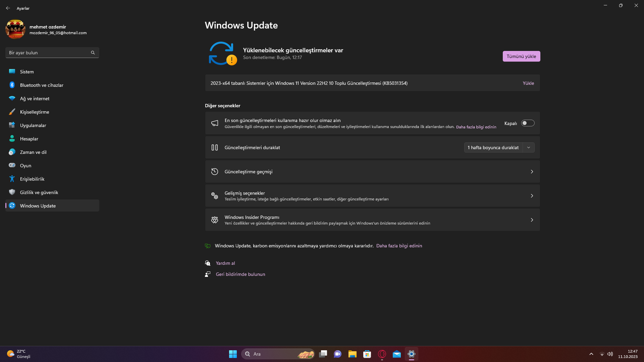Click the Bluetooth ve cihazlar sidebar icon
This screenshot has width=644, height=362.
12,85
